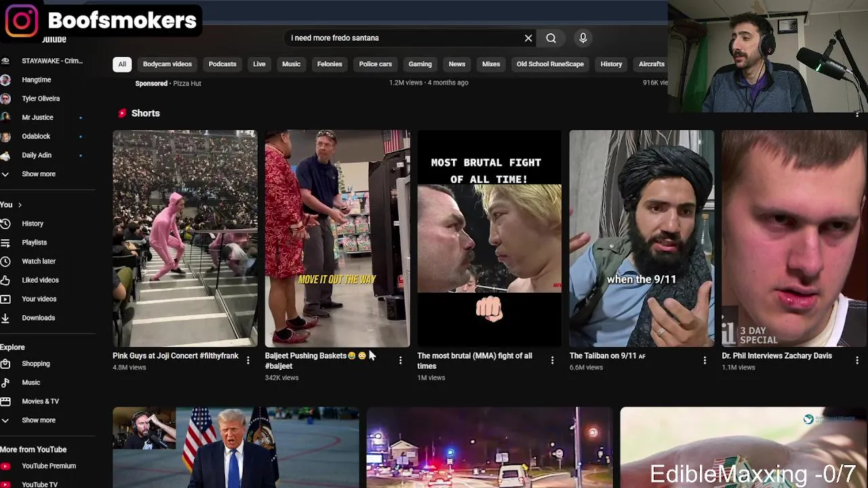Open Liked videos thumbs-up icon
This screenshot has height=488, width=868.
(x=5, y=280)
